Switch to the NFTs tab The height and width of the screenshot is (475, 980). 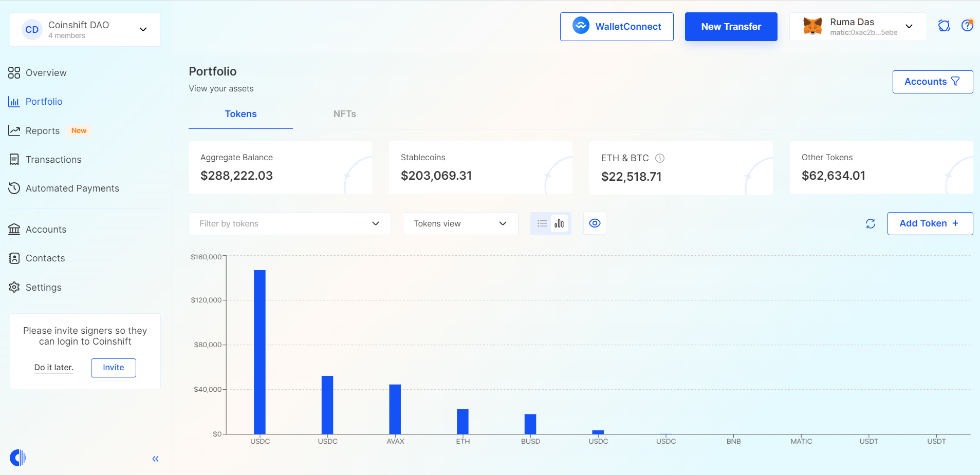(344, 114)
